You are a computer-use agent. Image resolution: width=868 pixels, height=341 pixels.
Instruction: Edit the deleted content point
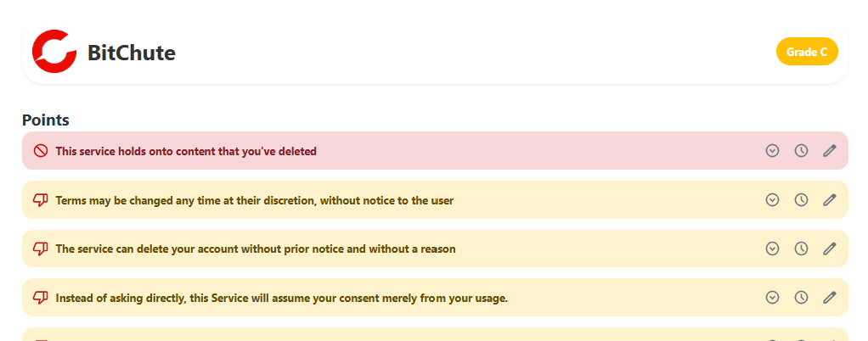830,151
